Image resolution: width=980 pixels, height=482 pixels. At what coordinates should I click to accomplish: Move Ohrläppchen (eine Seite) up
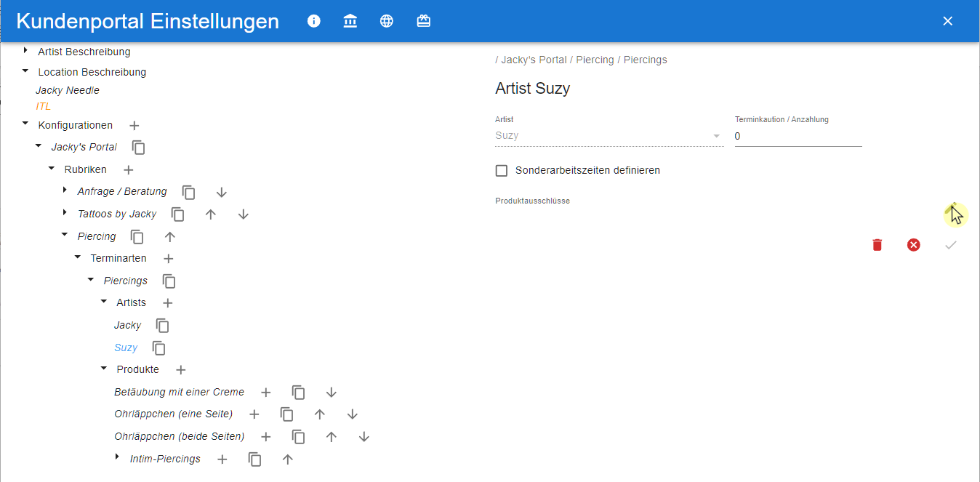click(x=320, y=414)
